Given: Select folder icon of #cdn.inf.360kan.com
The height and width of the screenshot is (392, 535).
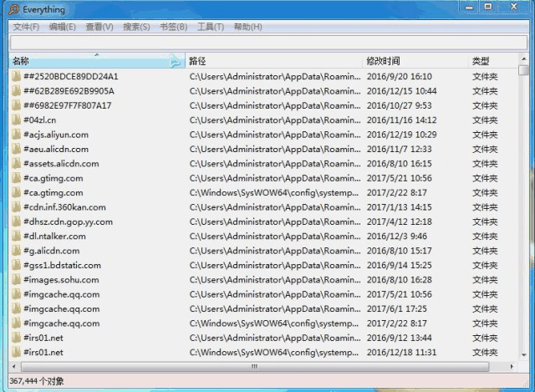Looking at the screenshot, I should tap(16, 207).
